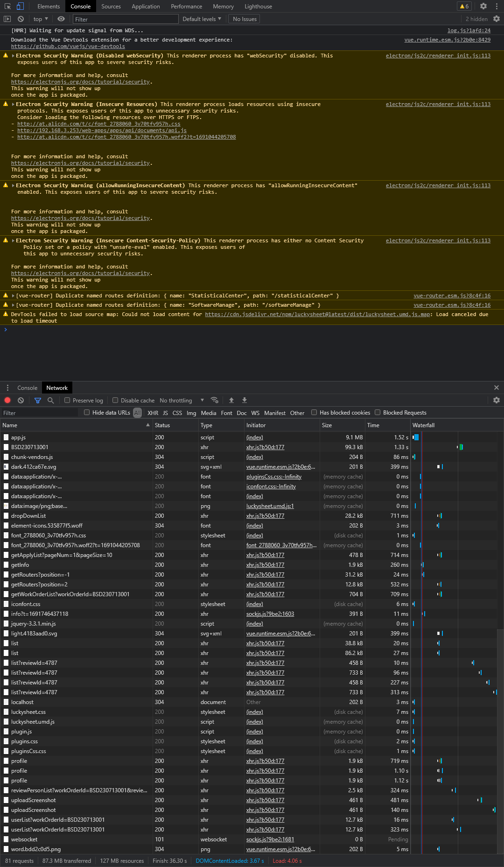Switch to the Sources tab
The width and height of the screenshot is (504, 867).
111,7
